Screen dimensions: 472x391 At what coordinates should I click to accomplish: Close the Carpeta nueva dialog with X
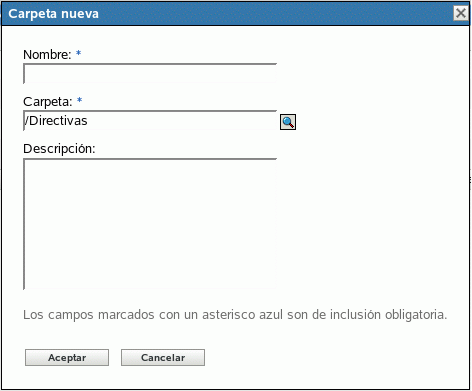(461, 13)
